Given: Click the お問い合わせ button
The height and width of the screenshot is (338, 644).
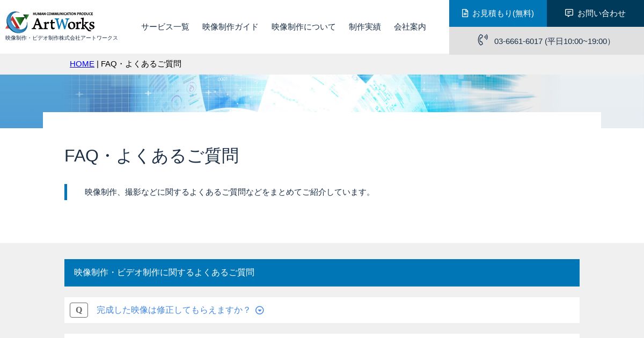Looking at the screenshot, I should click(595, 13).
